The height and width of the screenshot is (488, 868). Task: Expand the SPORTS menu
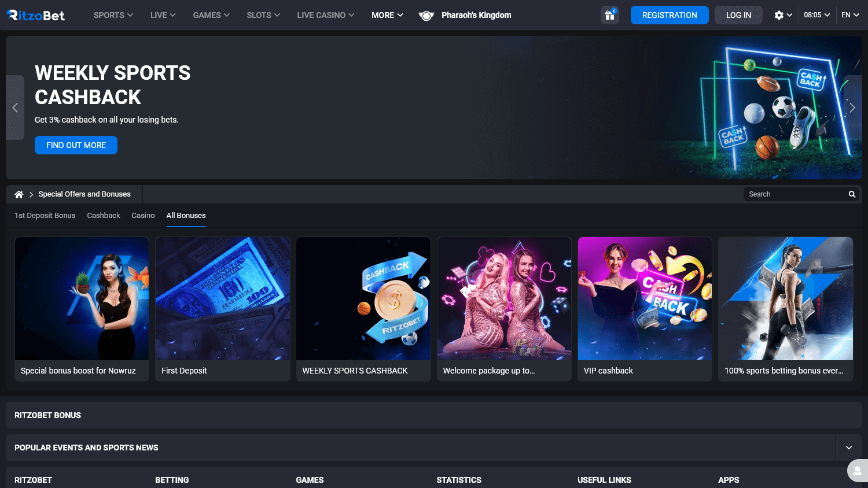(x=113, y=15)
